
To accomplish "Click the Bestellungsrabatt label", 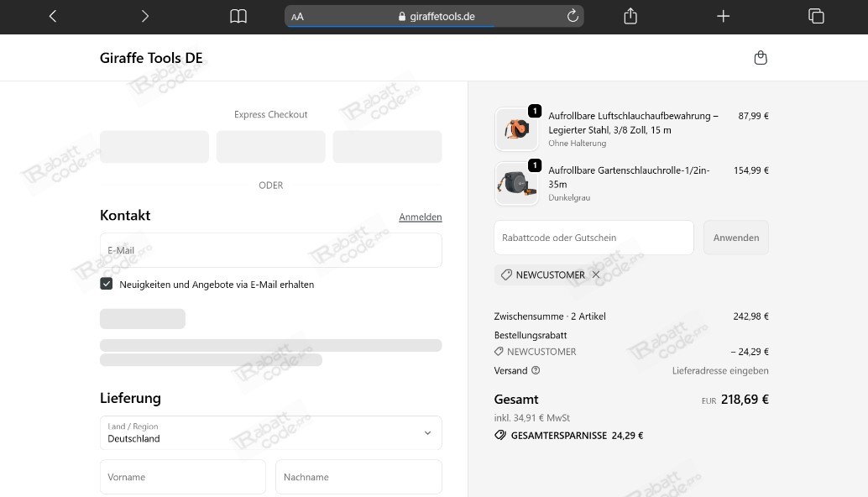I will pos(531,336).
